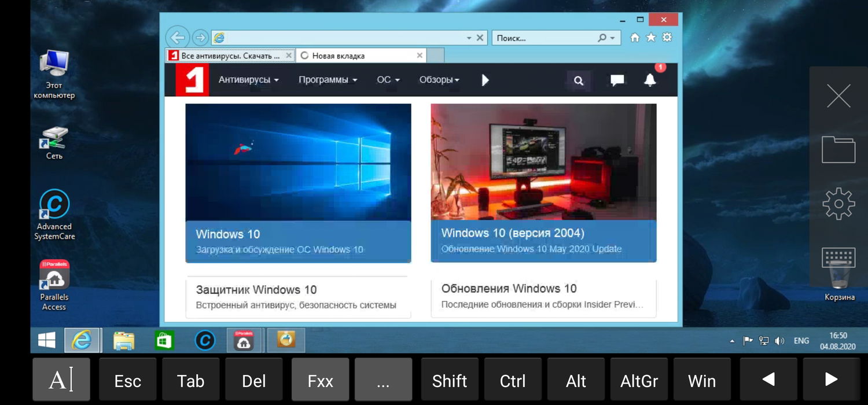Open the orange app icon in taskbar
The height and width of the screenshot is (405, 868).
point(286,340)
